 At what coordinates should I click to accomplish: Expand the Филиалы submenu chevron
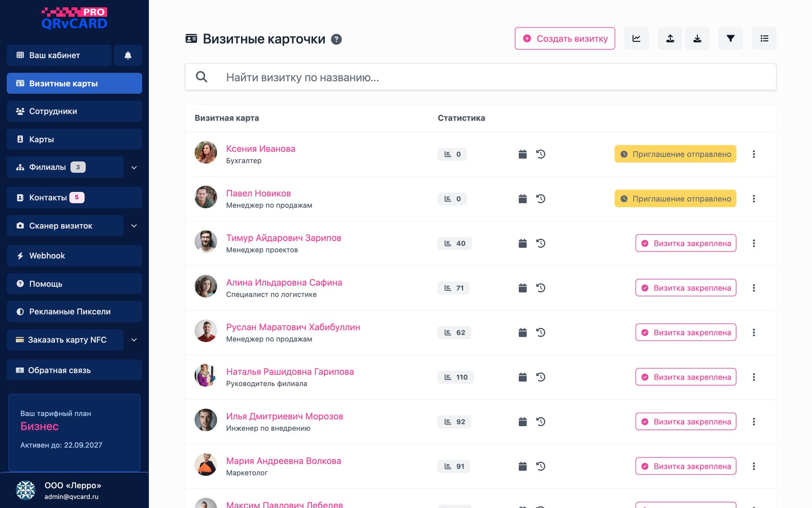tap(134, 167)
